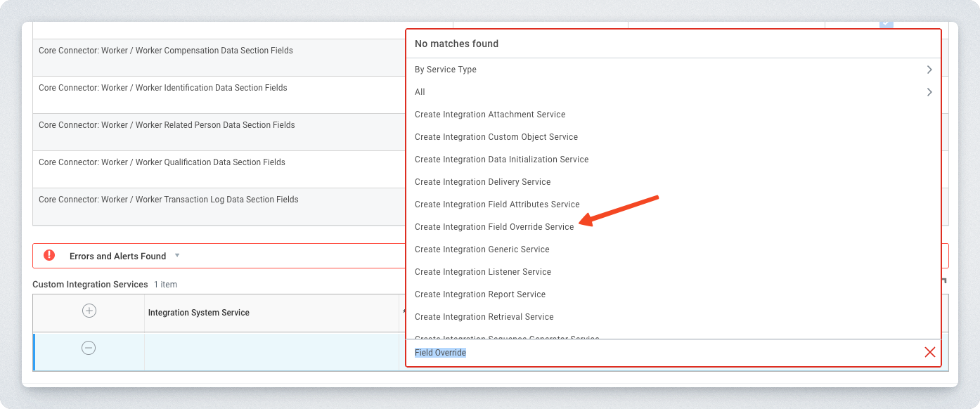Click Integration System Service column header

199,313
